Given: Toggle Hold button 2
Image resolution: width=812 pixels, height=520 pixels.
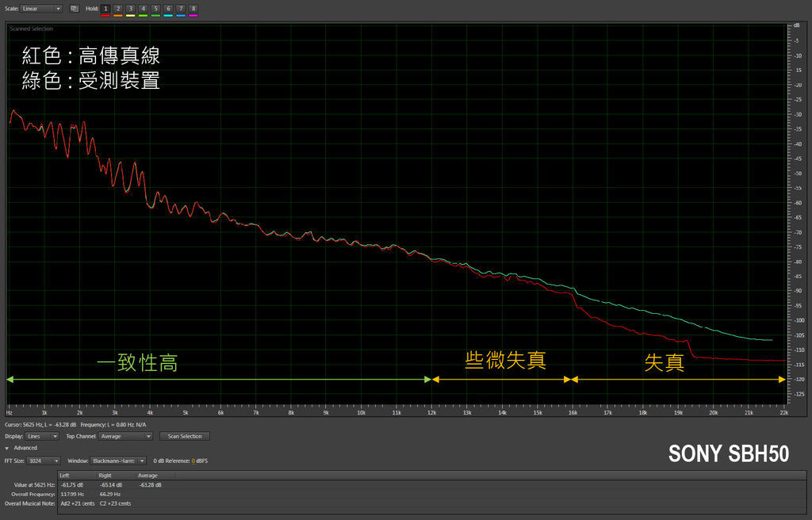Looking at the screenshot, I should click(x=118, y=9).
